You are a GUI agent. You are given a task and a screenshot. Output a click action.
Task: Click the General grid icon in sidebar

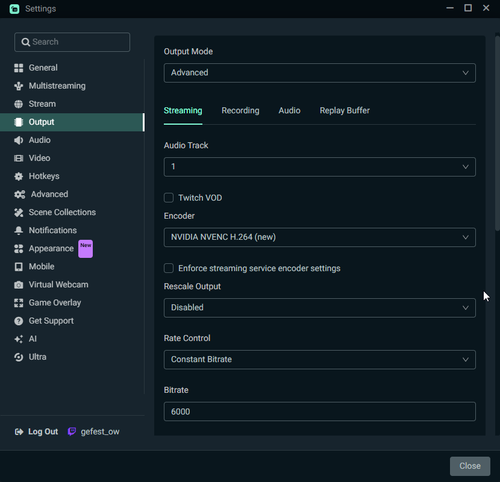tap(19, 68)
